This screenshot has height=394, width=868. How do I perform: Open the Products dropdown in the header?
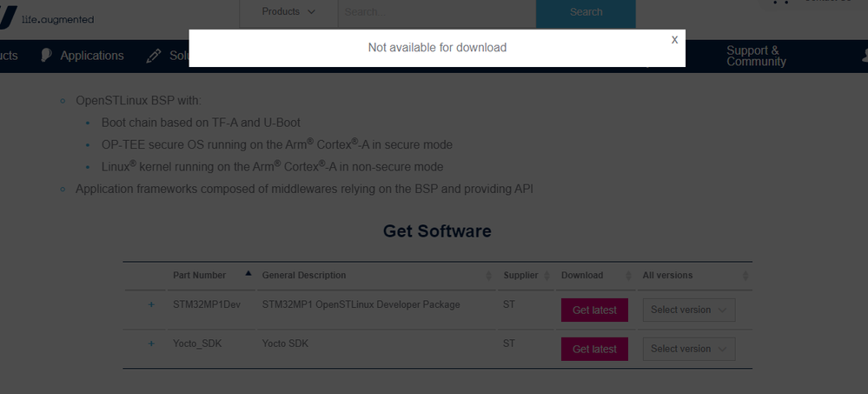tap(288, 11)
